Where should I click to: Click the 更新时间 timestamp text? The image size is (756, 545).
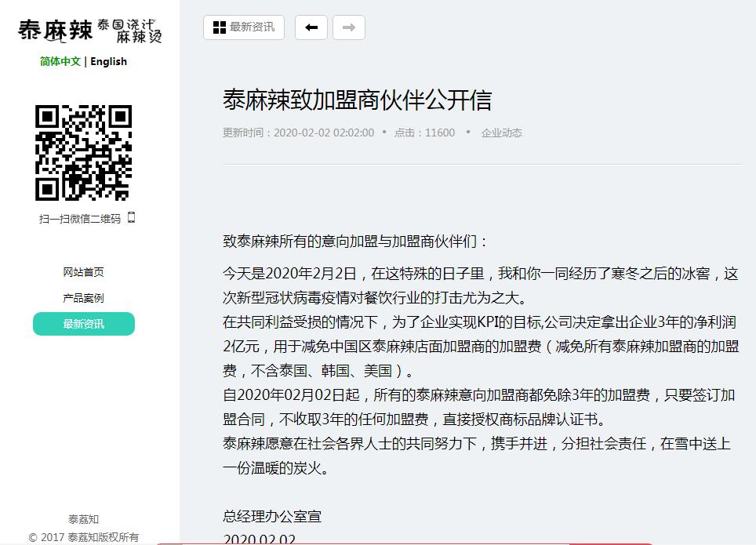pyautogui.click(x=298, y=133)
